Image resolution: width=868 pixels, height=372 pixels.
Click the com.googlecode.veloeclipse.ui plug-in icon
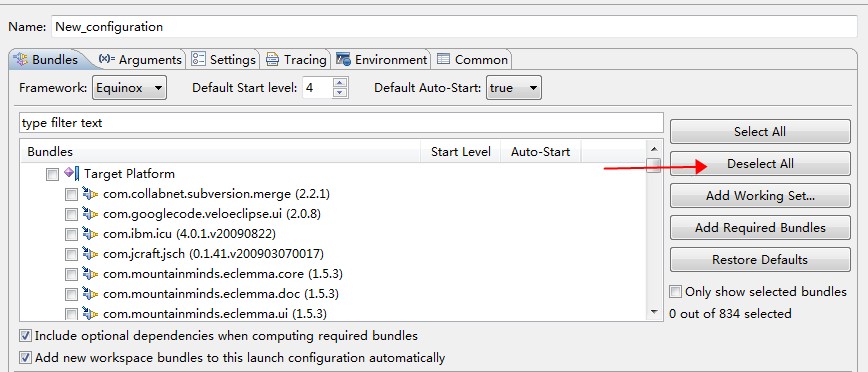click(90, 214)
